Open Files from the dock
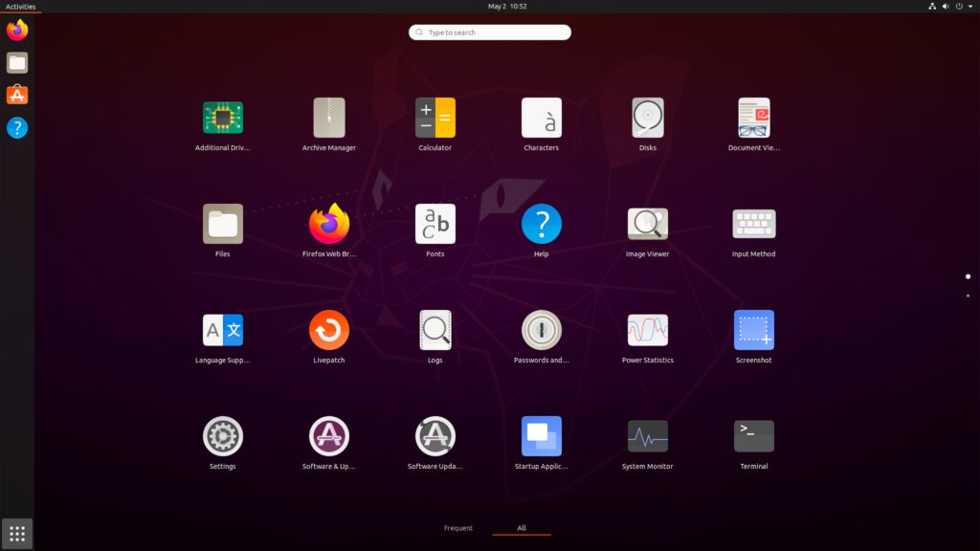 click(x=17, y=62)
